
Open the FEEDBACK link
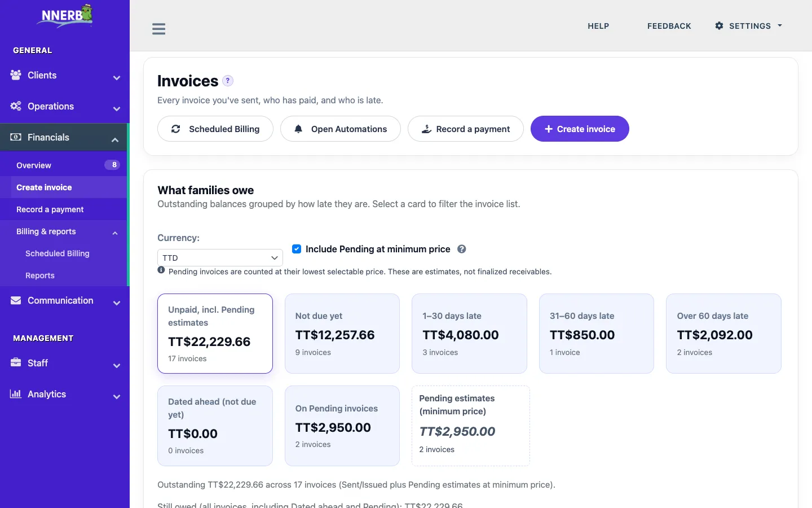click(669, 26)
